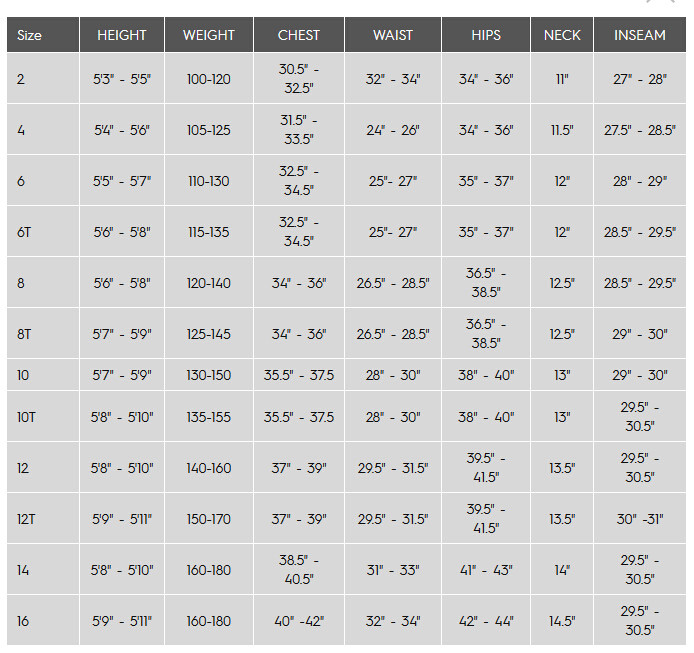Click the Size column header
This screenshot has width=694, height=653.
30,35
